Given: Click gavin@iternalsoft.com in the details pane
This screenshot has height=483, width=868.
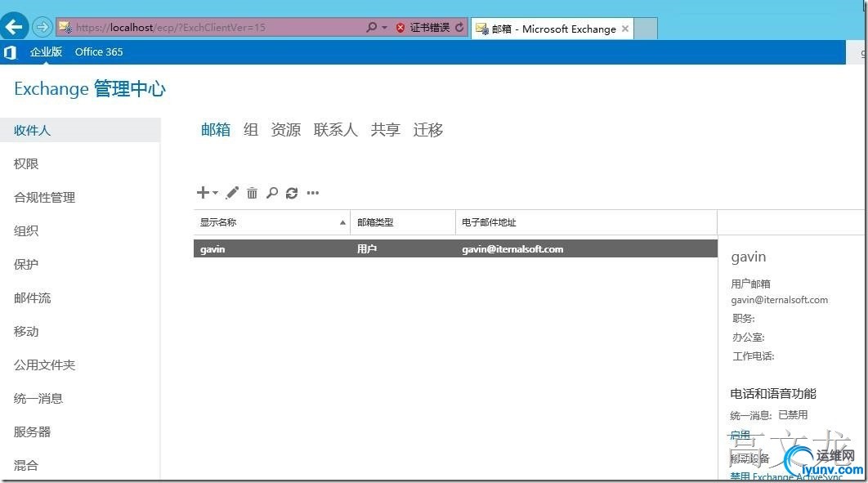Looking at the screenshot, I should pos(780,300).
